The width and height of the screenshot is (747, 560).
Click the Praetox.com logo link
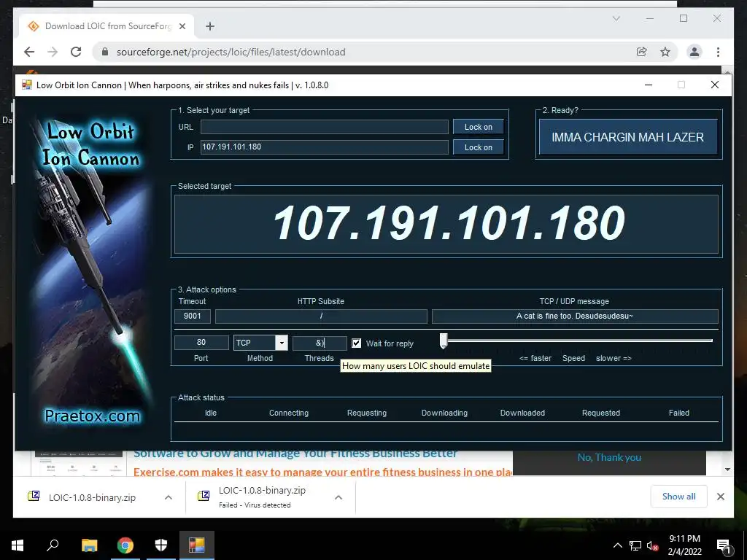click(93, 416)
